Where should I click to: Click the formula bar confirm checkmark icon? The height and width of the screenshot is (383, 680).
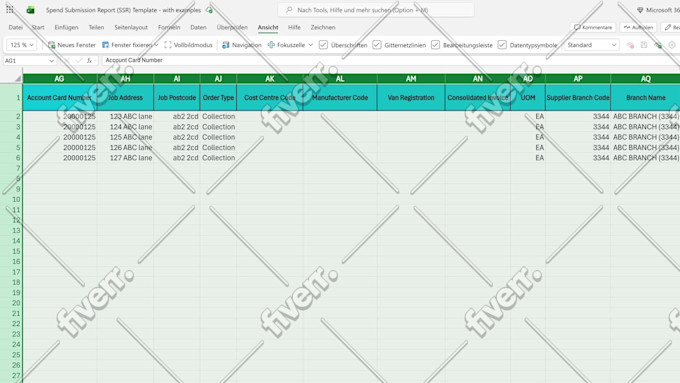pos(78,60)
